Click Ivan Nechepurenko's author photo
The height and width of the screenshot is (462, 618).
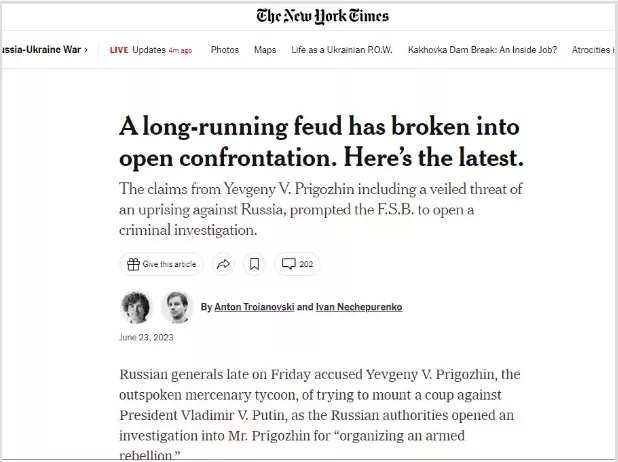click(x=176, y=307)
